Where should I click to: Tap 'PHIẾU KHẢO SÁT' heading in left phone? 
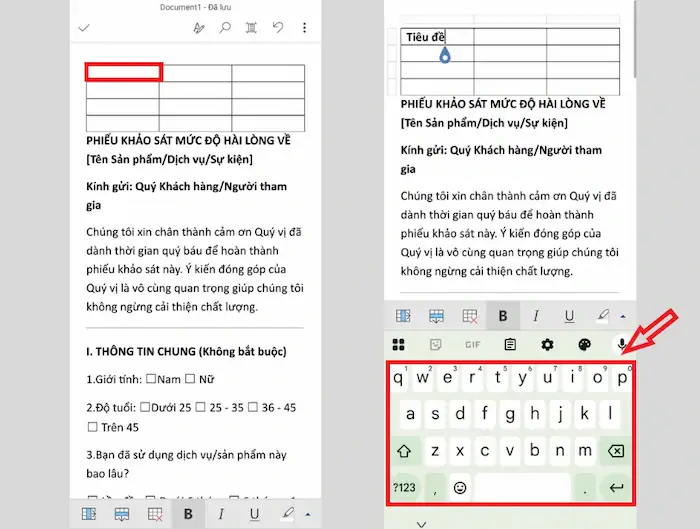click(x=188, y=141)
